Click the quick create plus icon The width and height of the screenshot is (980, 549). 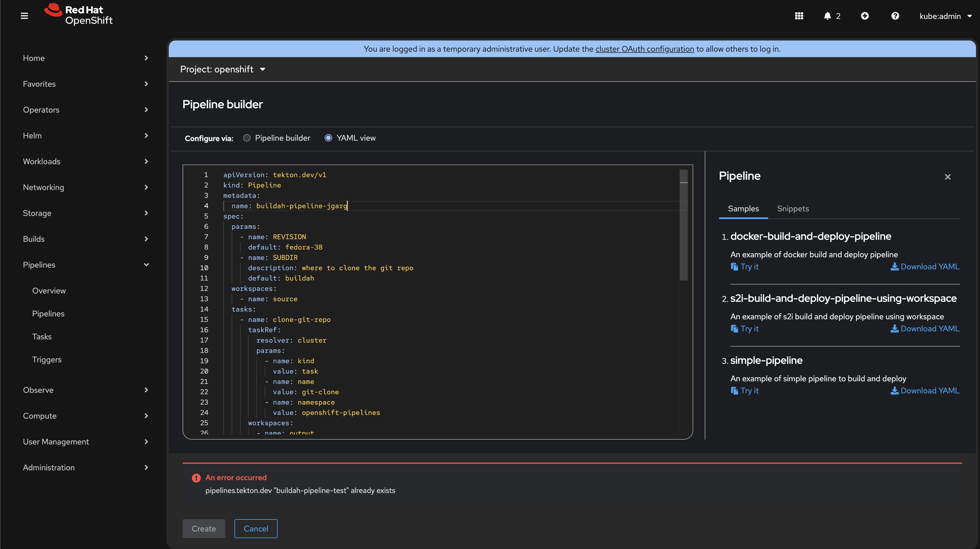(x=864, y=16)
